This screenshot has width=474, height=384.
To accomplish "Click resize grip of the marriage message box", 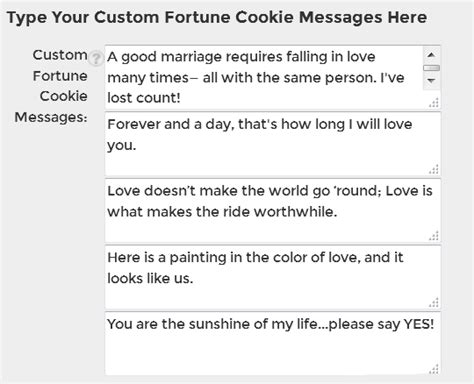I will click(434, 103).
